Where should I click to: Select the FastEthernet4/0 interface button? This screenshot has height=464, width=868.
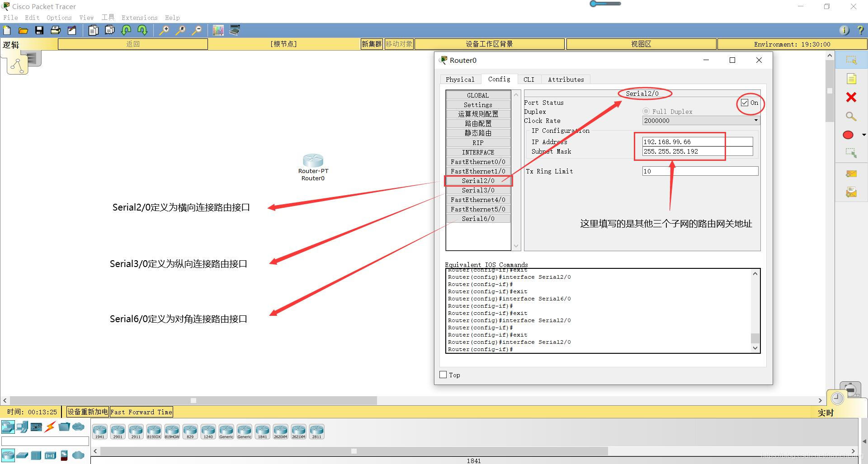[x=478, y=200]
